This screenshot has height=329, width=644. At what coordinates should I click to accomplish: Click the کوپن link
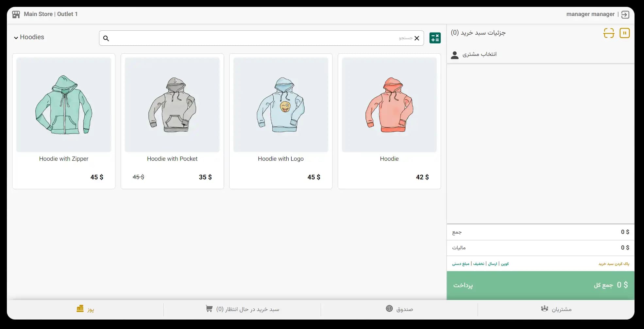point(505,264)
